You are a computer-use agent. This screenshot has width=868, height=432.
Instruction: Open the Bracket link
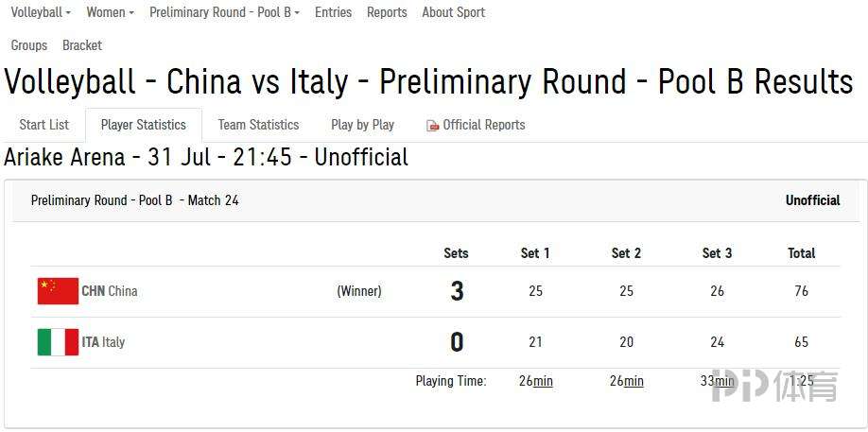pyautogui.click(x=82, y=45)
